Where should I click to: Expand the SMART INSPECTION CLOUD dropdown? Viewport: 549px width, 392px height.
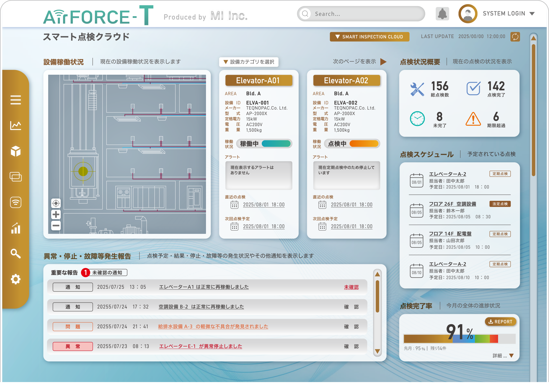(x=369, y=37)
